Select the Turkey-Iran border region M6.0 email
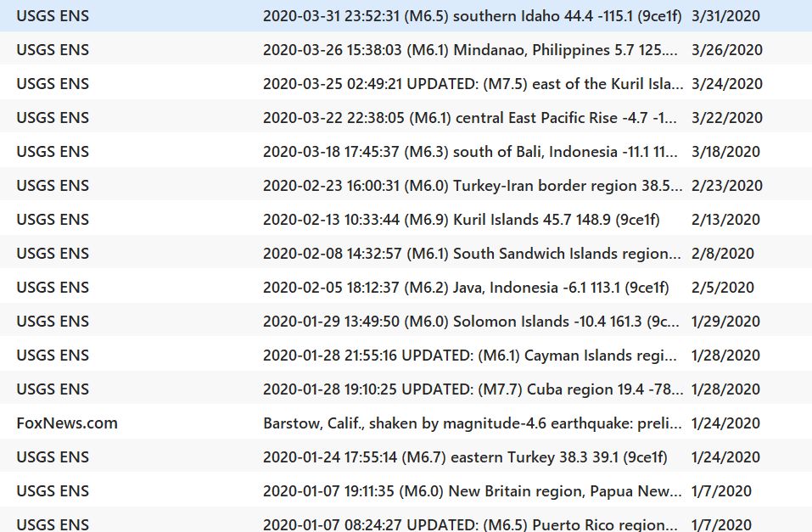 [472, 186]
